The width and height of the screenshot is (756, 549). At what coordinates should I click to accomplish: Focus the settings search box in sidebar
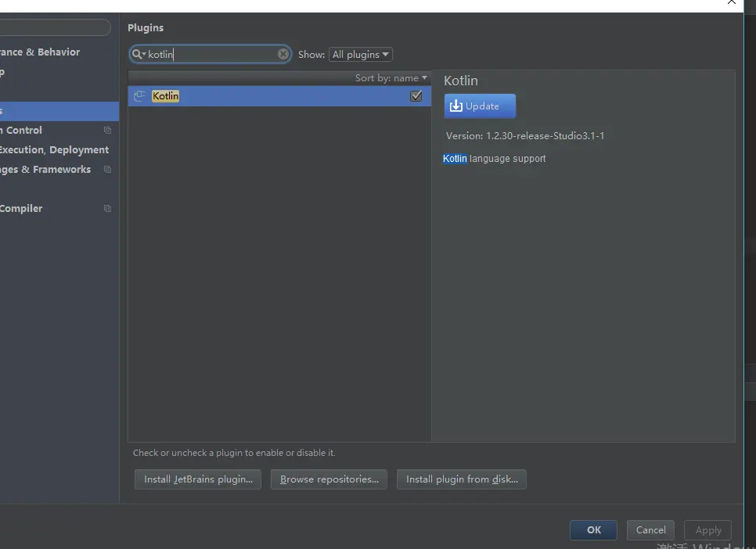tap(55, 27)
